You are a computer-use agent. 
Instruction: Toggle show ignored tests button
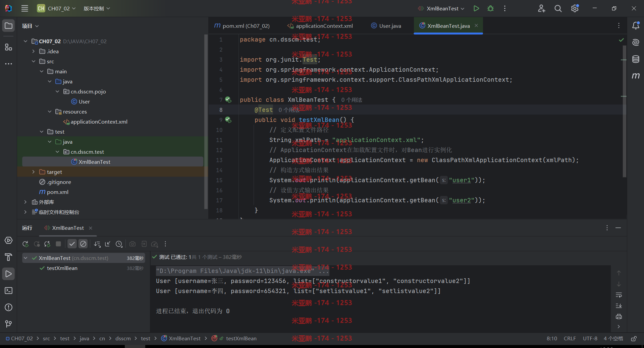point(83,244)
